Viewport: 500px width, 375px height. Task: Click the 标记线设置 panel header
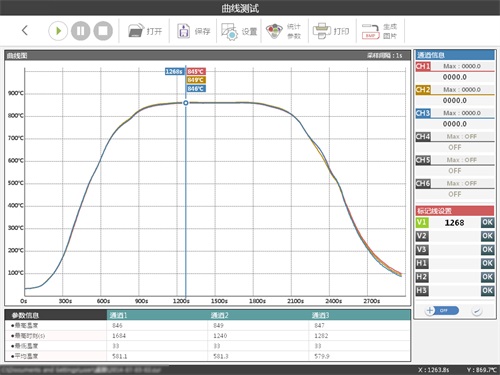(x=455, y=211)
